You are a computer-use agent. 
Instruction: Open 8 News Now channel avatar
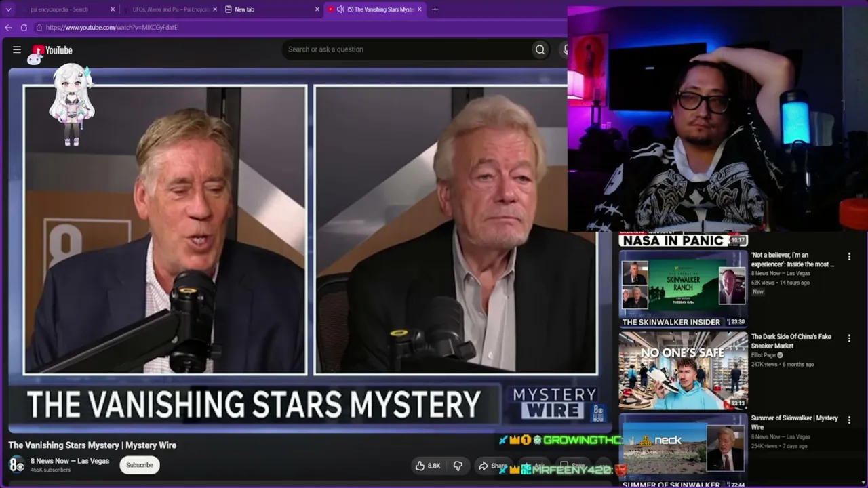16,465
